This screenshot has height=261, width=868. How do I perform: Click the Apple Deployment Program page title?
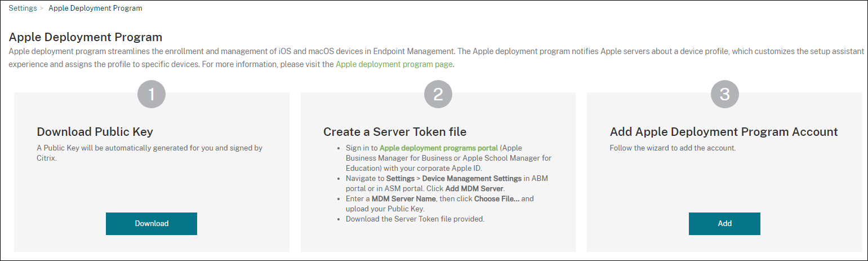pyautogui.click(x=86, y=37)
